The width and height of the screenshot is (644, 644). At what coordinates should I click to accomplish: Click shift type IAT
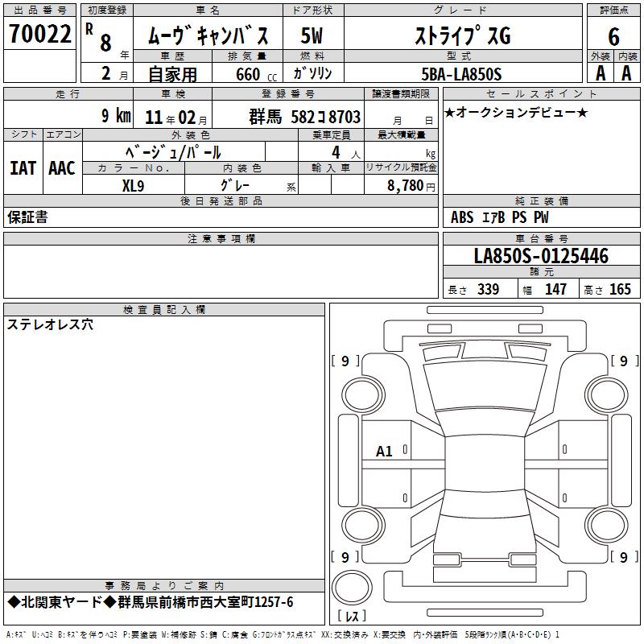point(23,168)
